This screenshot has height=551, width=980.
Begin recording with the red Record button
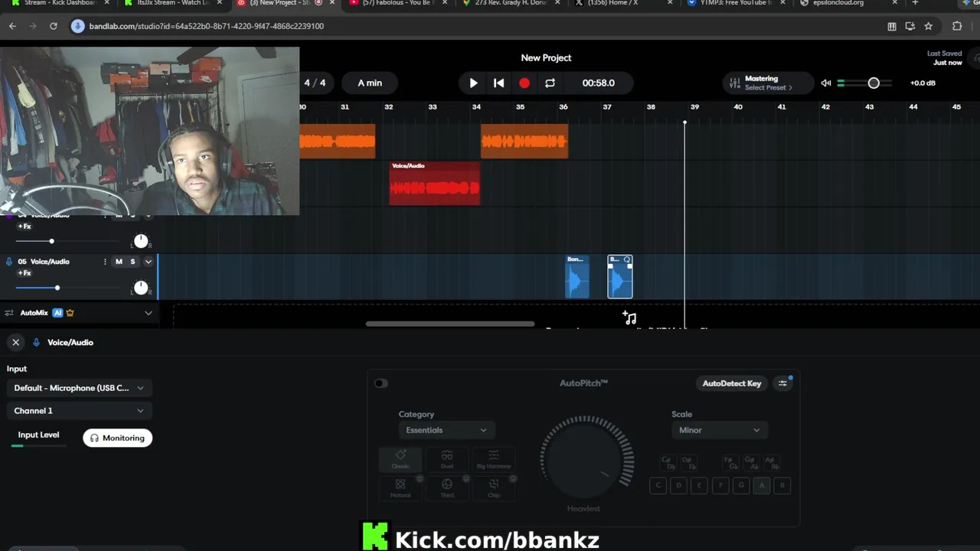click(x=524, y=83)
